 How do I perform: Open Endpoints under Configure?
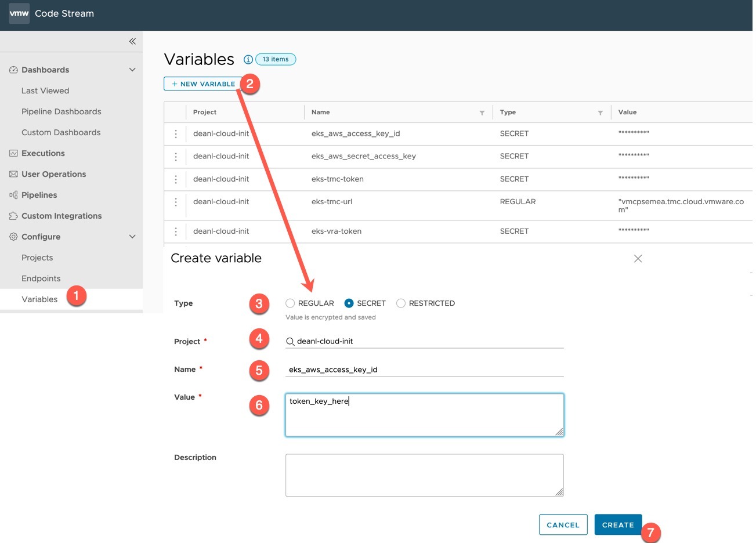[x=41, y=278]
